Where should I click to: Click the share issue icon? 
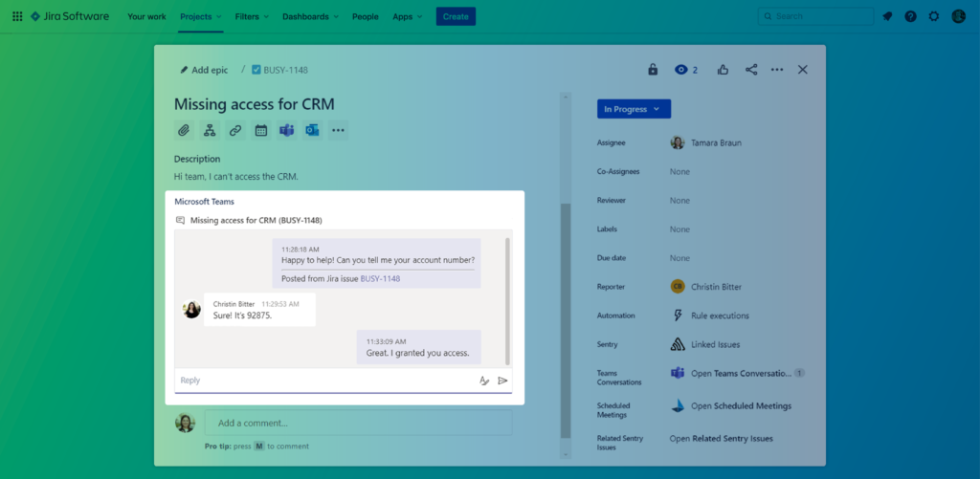pyautogui.click(x=751, y=70)
